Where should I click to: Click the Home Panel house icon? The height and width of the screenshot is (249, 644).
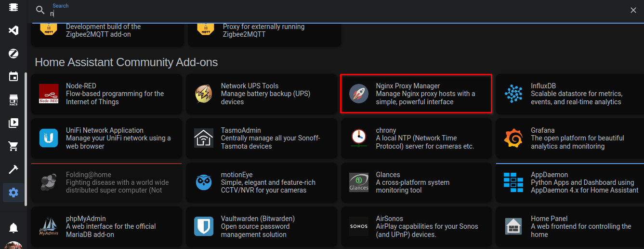[x=513, y=226]
